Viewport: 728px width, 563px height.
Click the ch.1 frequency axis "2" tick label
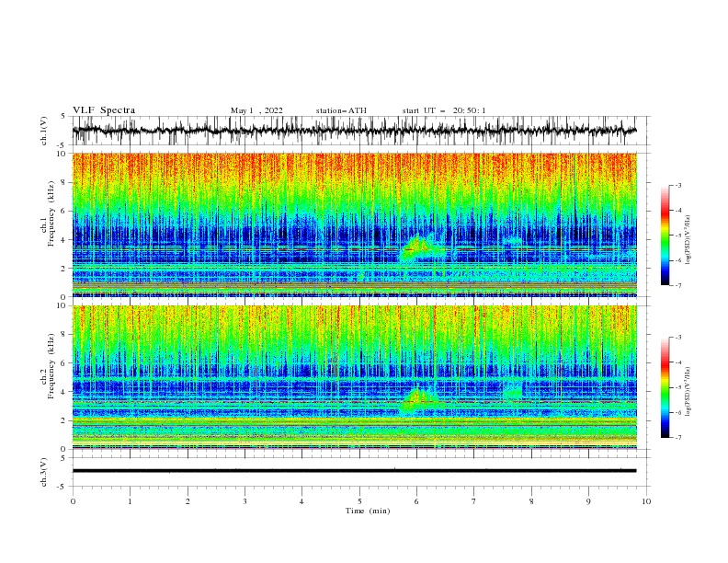pyautogui.click(x=63, y=268)
